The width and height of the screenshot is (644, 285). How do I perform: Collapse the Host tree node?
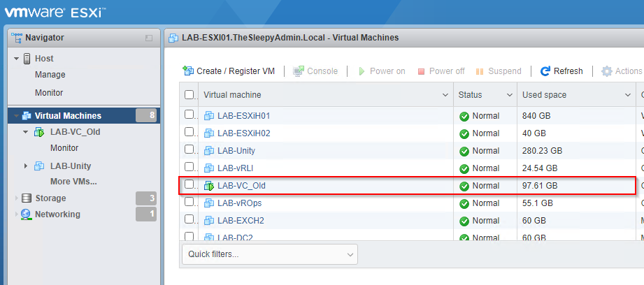16,59
